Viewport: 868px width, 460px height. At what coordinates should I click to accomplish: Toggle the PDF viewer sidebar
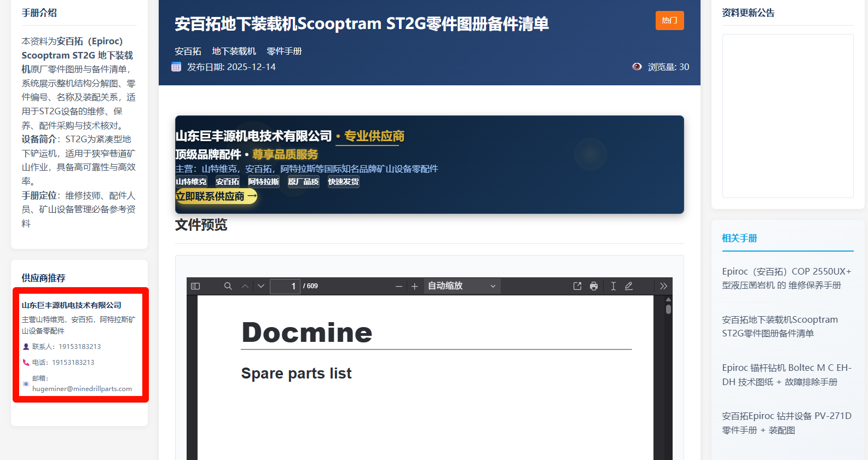pyautogui.click(x=195, y=286)
